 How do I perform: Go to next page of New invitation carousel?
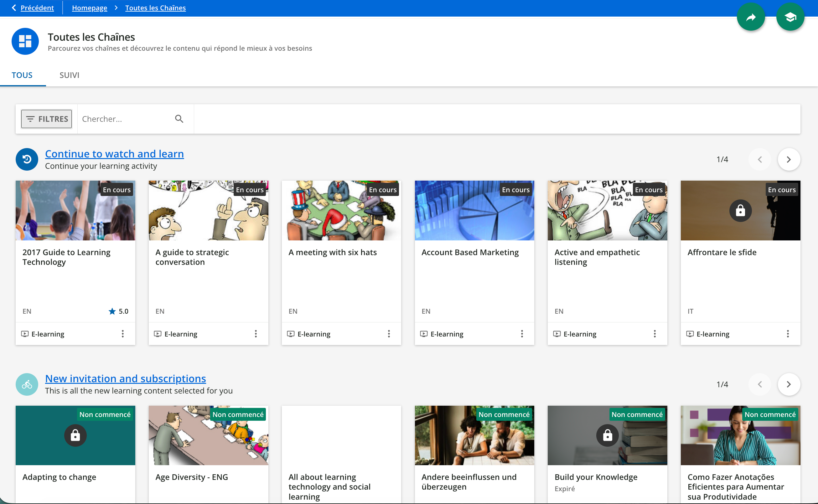click(789, 384)
